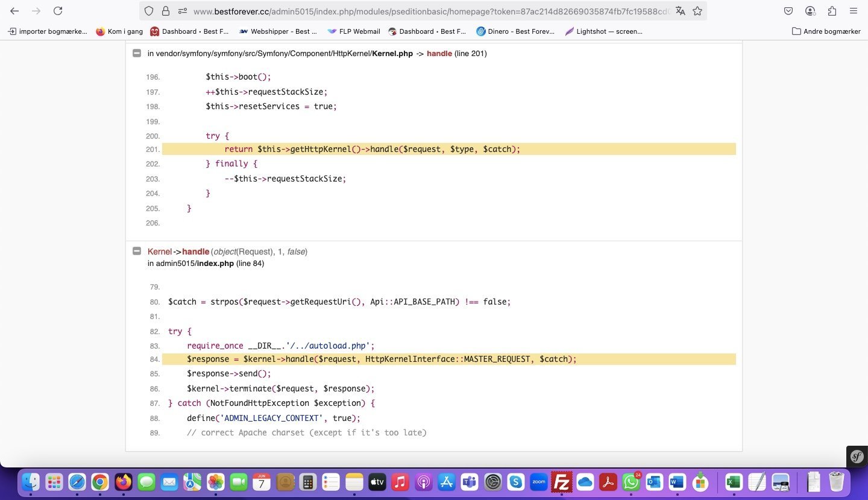This screenshot has height=500, width=868.
Task: Open Microsoft Excel from the Dock
Action: (x=734, y=482)
